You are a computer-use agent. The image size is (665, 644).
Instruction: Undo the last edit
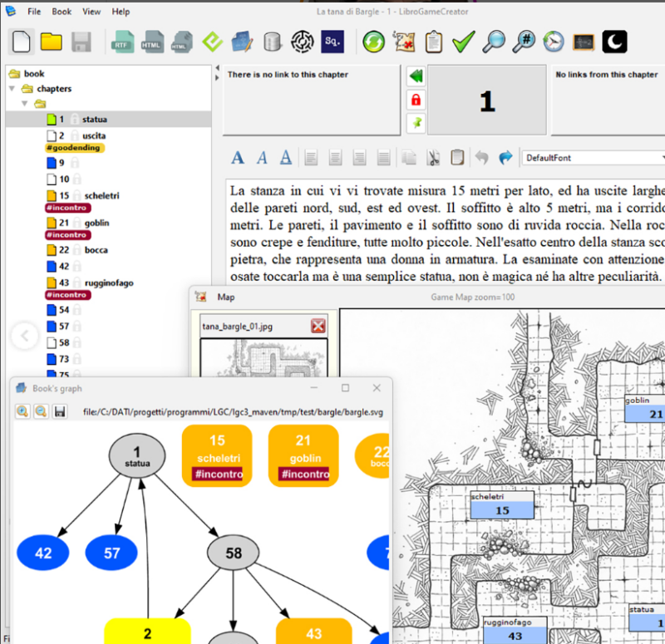pos(481,158)
